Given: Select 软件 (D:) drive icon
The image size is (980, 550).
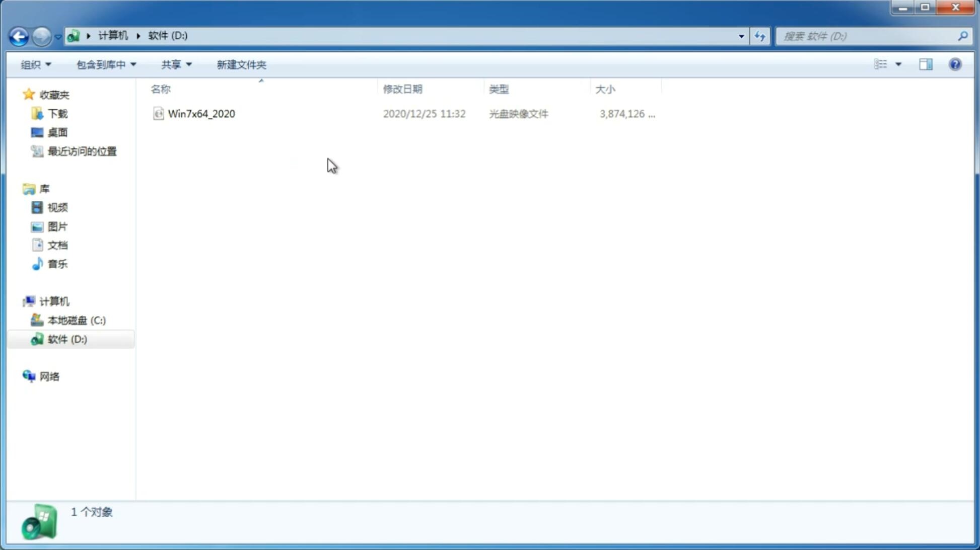Looking at the screenshot, I should pyautogui.click(x=37, y=339).
